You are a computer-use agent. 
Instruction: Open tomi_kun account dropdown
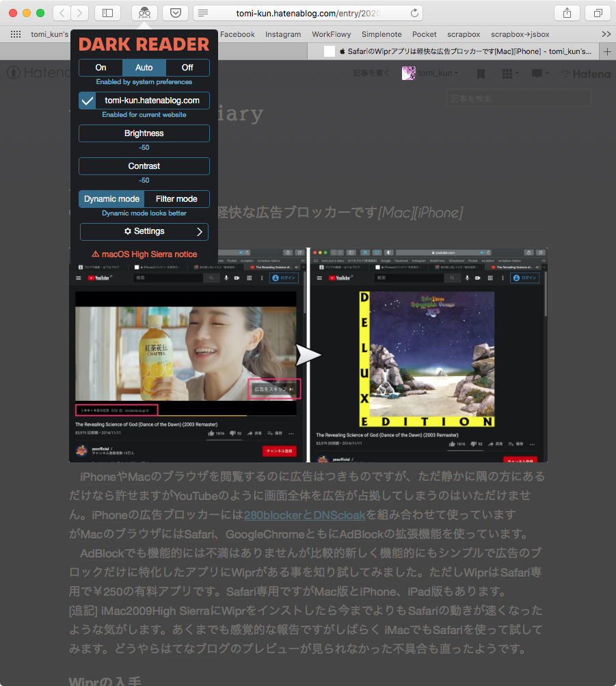point(431,73)
